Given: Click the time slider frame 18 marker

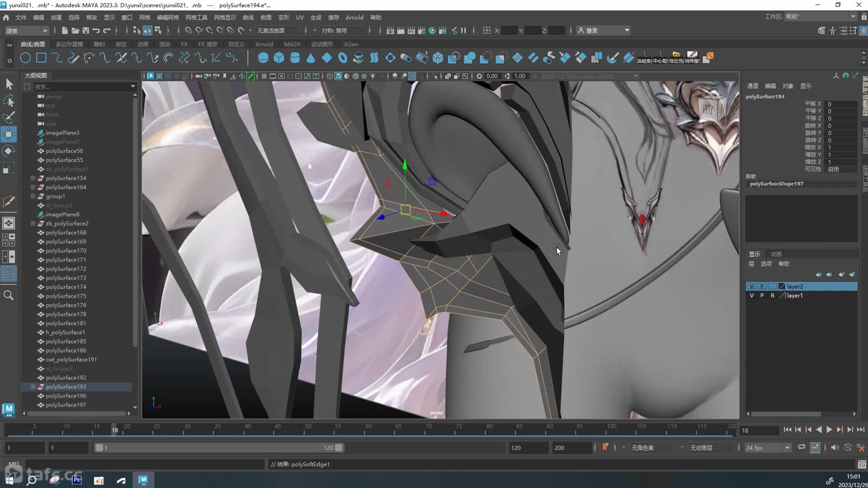Looking at the screenshot, I should click(x=115, y=430).
